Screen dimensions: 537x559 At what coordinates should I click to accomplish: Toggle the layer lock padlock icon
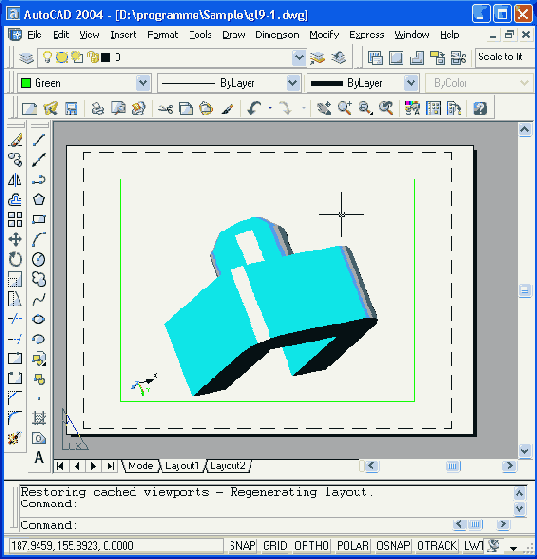point(93,57)
